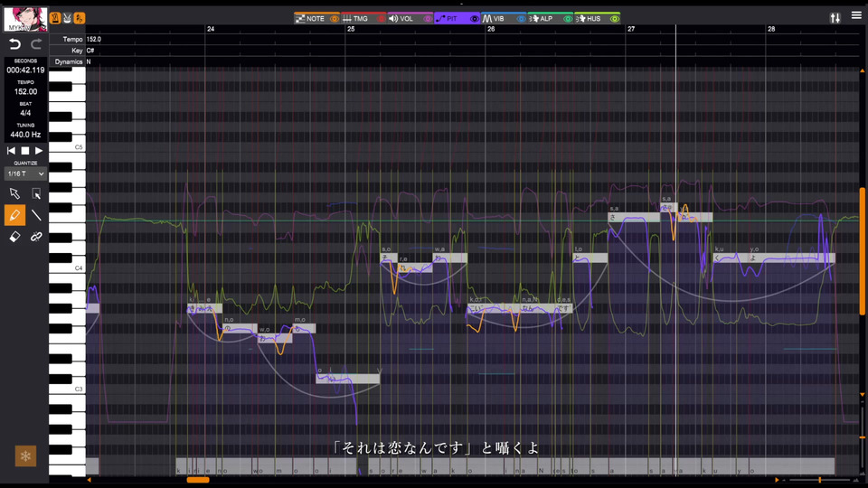Select the arrow pointer tool
Image resolution: width=868 pixels, height=488 pixels.
coord(15,193)
